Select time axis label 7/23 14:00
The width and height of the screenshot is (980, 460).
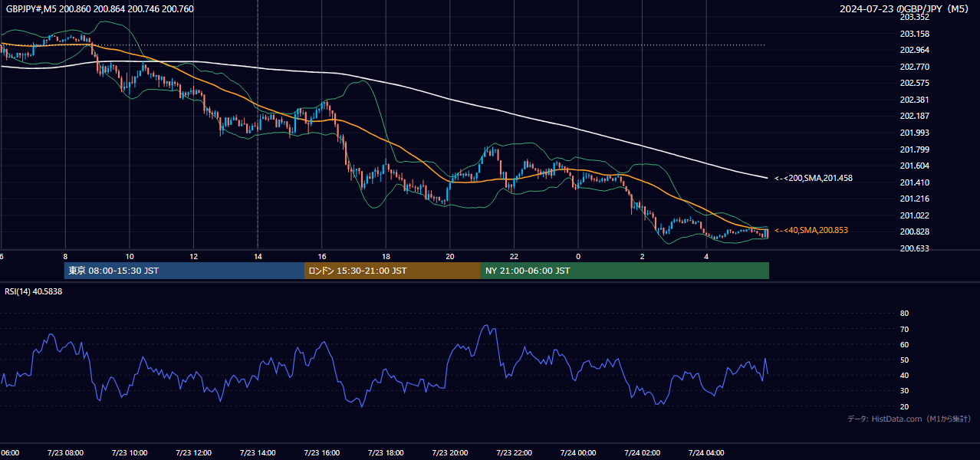[257, 452]
